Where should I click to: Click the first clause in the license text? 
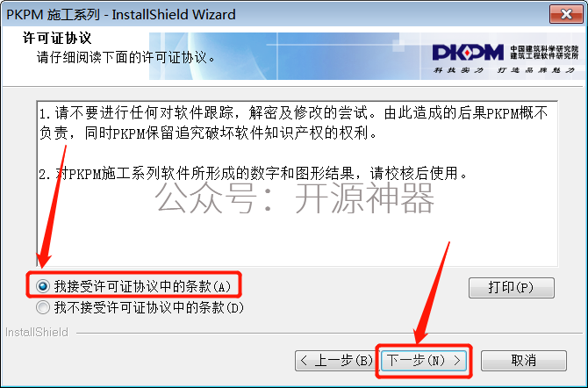(293, 123)
